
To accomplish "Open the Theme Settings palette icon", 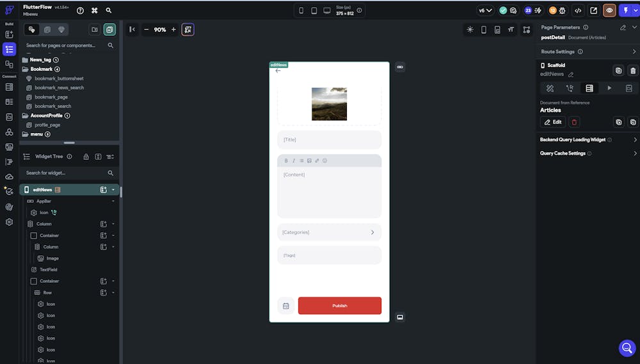I will click(10, 207).
